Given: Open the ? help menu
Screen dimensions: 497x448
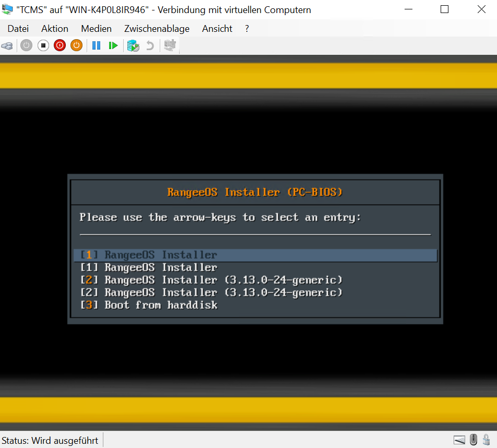Looking at the screenshot, I should click(x=247, y=29).
